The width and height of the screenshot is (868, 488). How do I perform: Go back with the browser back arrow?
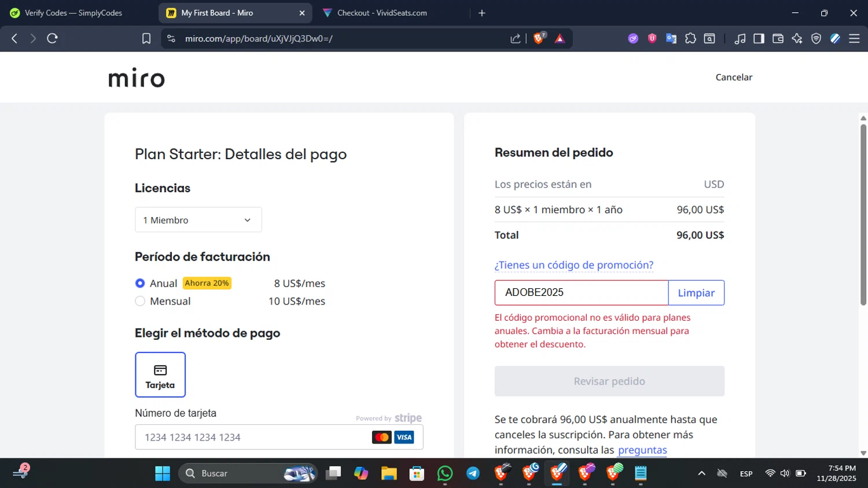(x=14, y=38)
